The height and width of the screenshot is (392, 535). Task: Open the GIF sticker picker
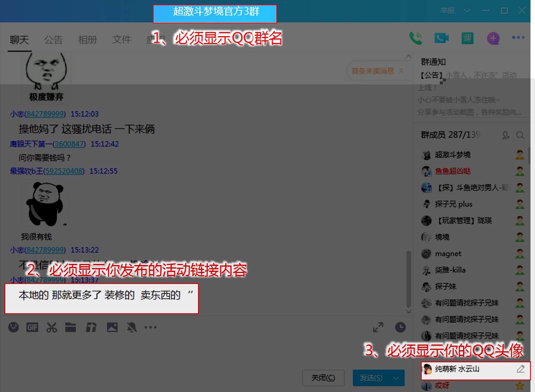pyautogui.click(x=32, y=327)
